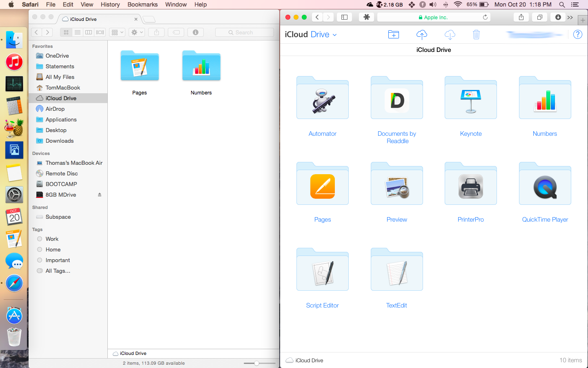
Task: Click Spotlight search in menu bar
Action: pos(562,4)
